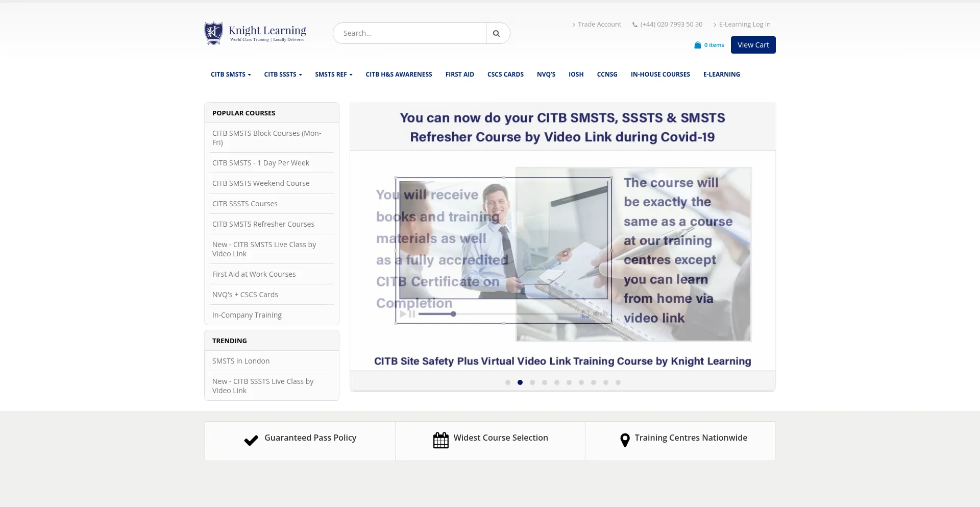Jump to the sixth carousel slide dot
The width and height of the screenshot is (980, 507).
569,382
